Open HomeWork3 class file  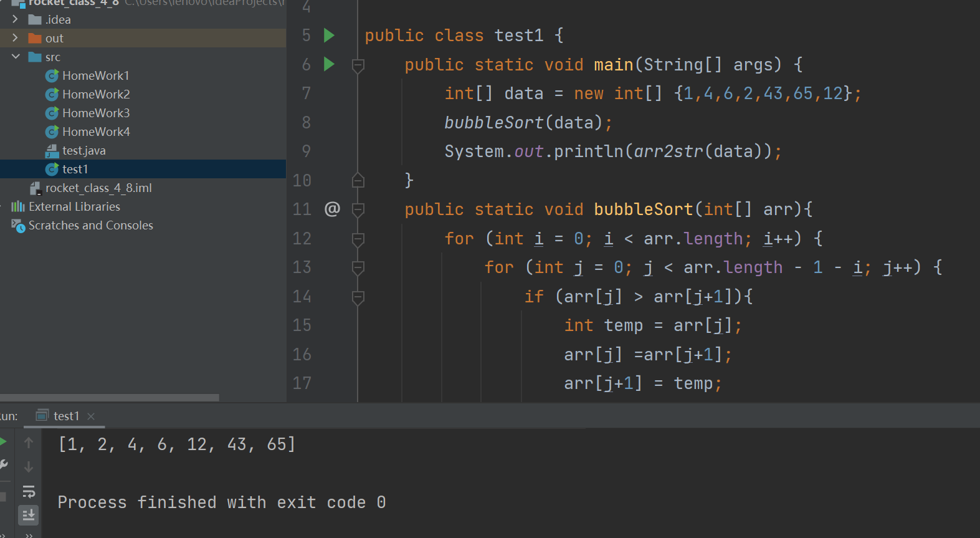coord(96,113)
